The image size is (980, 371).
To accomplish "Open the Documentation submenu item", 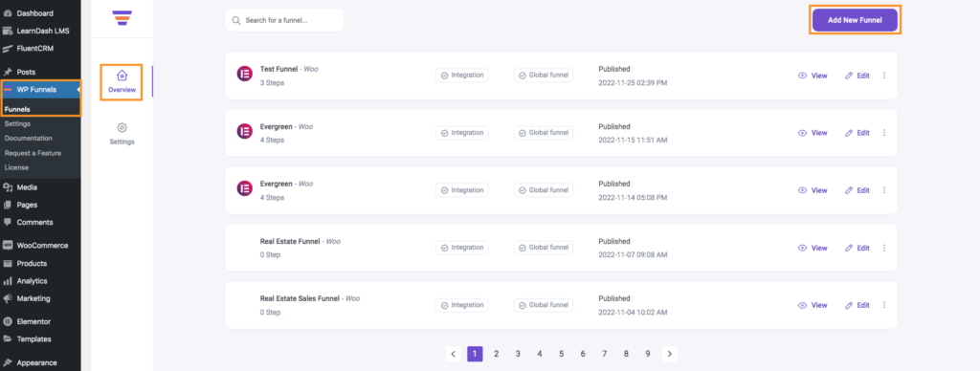I will pyautogui.click(x=28, y=138).
